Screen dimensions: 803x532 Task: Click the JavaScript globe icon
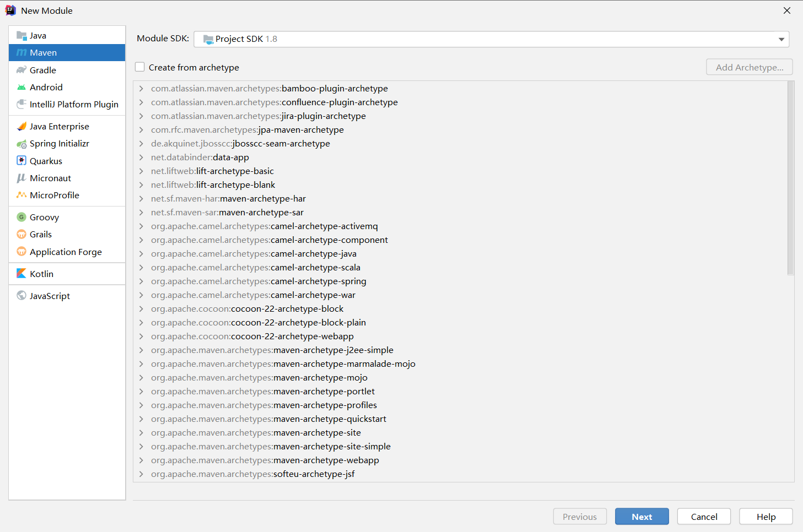click(x=21, y=296)
